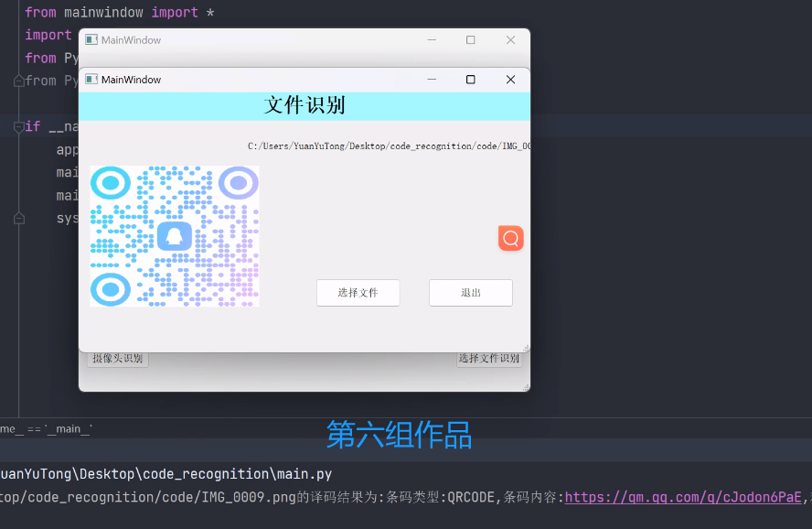Click the 选择文件识别 button
The width and height of the screenshot is (812, 529).
tap(489, 359)
